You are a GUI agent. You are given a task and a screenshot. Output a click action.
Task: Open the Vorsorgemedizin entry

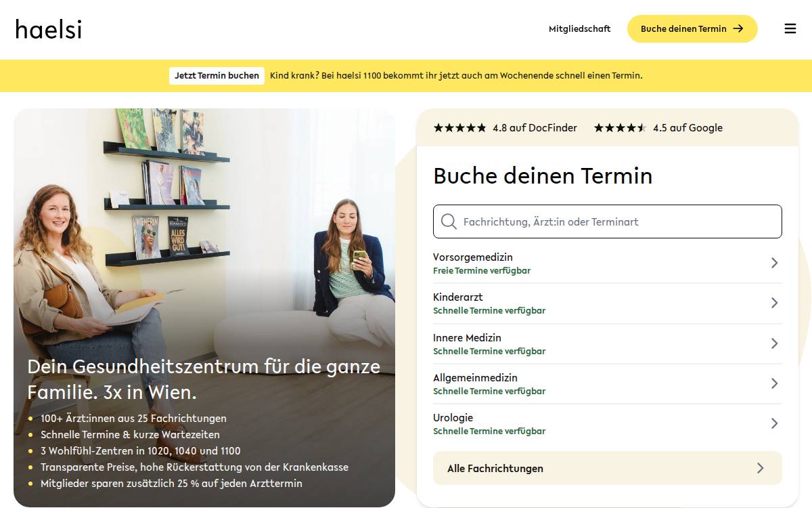608,263
